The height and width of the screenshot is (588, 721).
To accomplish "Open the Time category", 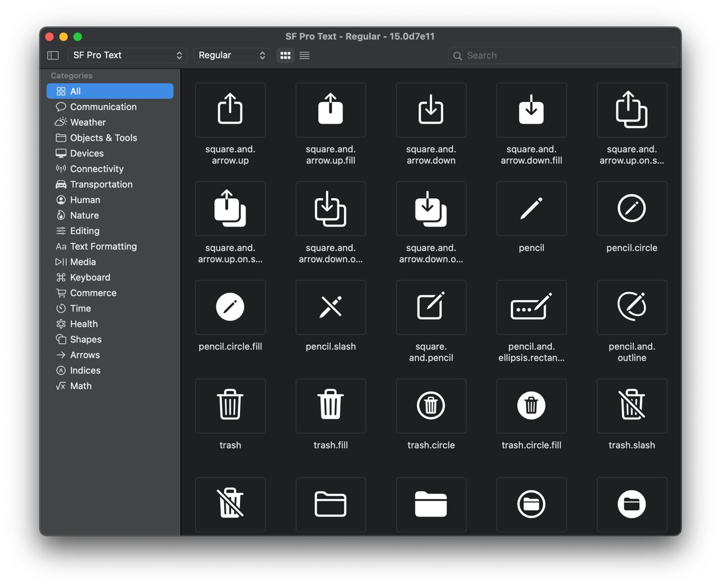I will (110, 308).
